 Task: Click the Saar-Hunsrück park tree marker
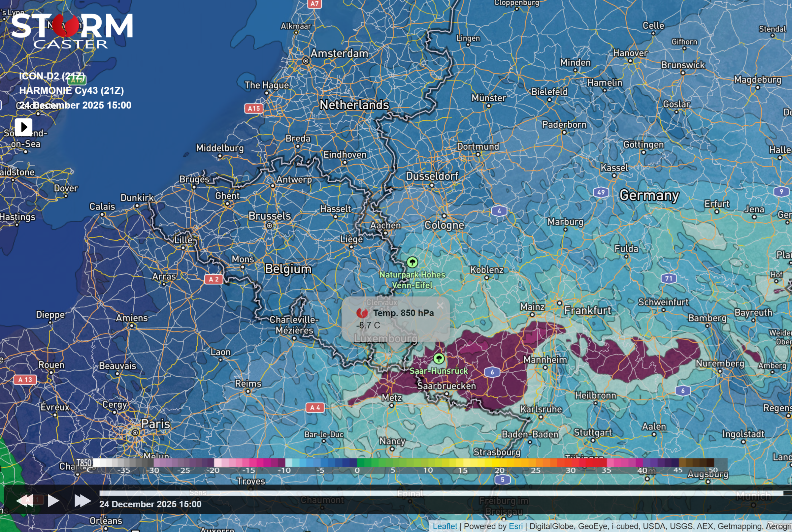[439, 359]
